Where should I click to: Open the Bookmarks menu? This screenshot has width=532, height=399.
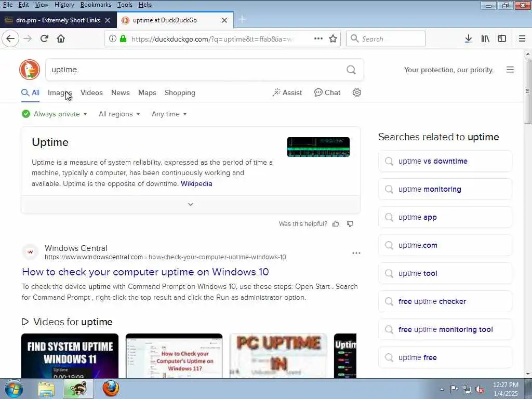click(x=96, y=5)
